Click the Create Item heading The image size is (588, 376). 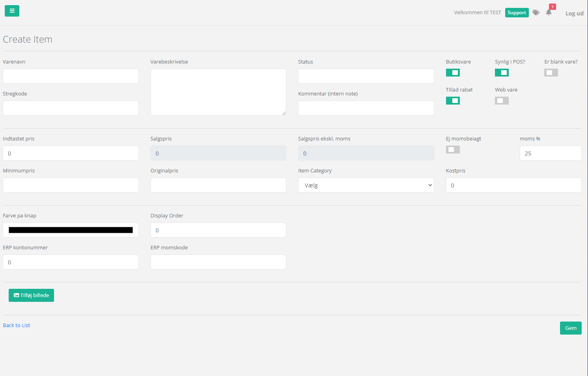pos(28,39)
